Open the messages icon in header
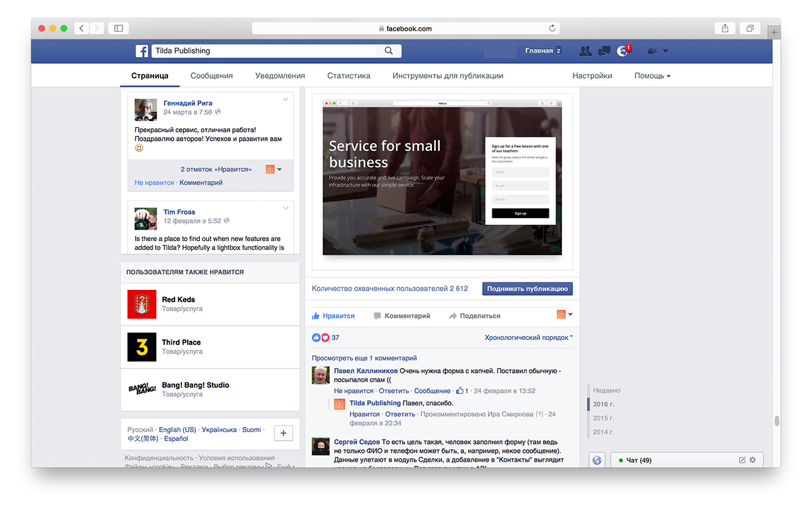 point(604,51)
